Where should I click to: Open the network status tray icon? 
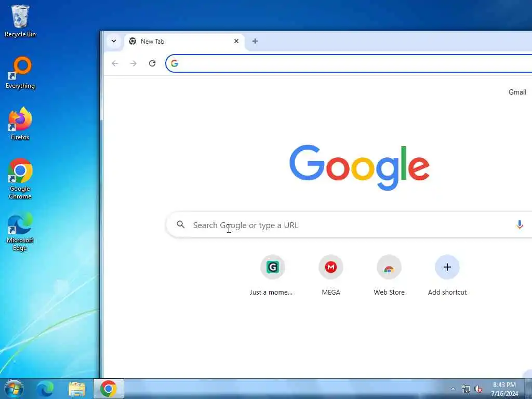click(x=466, y=389)
